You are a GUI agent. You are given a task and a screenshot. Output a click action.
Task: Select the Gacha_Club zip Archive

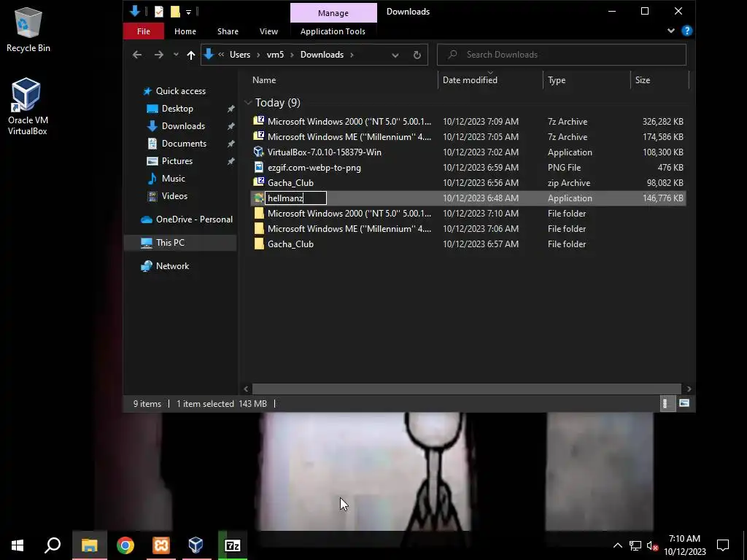point(468,183)
